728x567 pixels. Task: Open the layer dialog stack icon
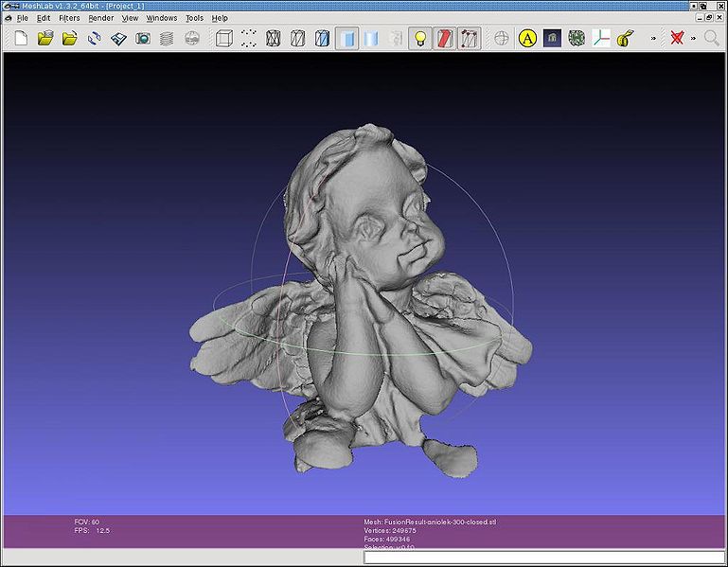pos(167,39)
